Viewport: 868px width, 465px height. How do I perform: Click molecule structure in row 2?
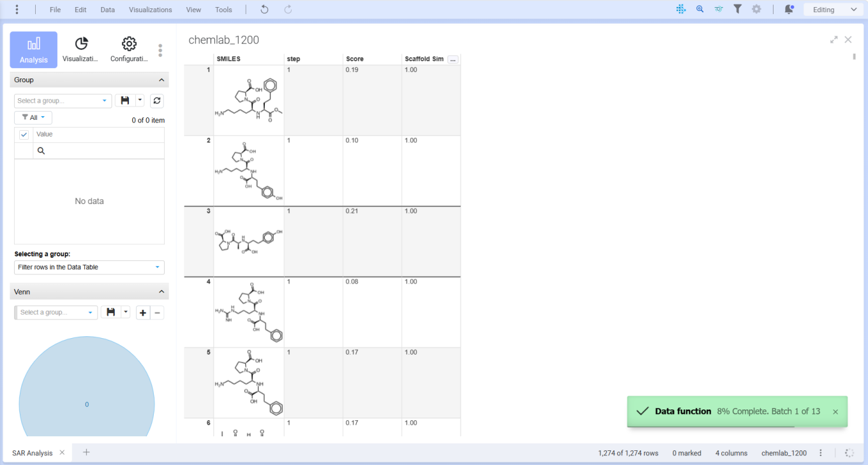click(x=249, y=171)
